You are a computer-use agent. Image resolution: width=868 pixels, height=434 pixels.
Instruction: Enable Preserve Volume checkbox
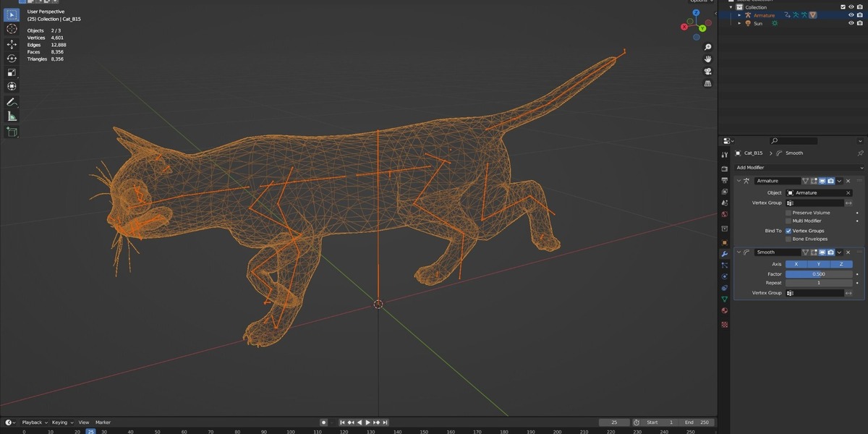pyautogui.click(x=788, y=213)
